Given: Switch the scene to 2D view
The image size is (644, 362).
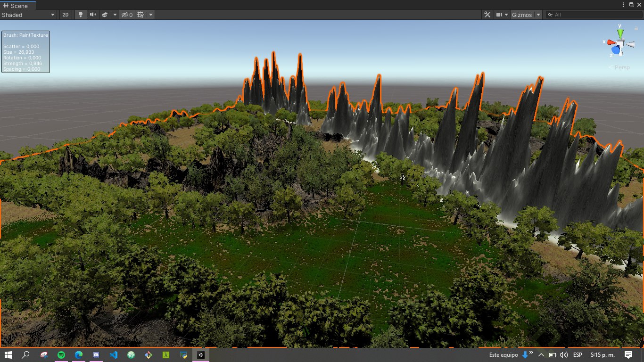Looking at the screenshot, I should click(x=66, y=15).
